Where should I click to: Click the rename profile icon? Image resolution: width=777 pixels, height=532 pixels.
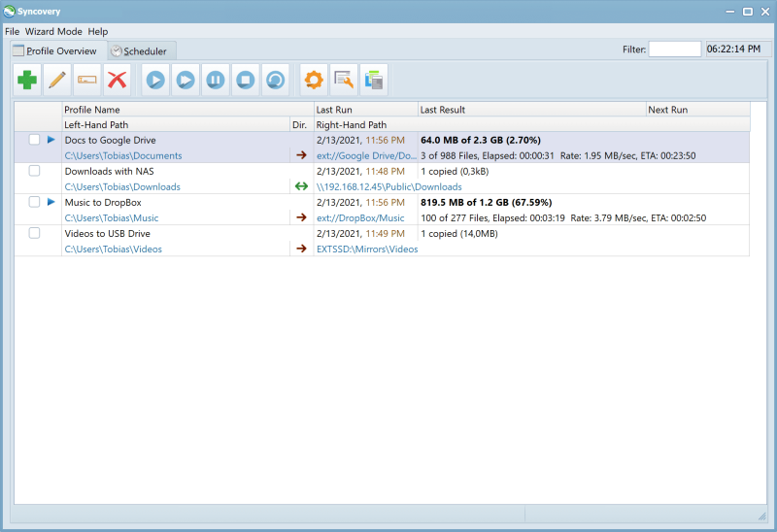[87, 80]
